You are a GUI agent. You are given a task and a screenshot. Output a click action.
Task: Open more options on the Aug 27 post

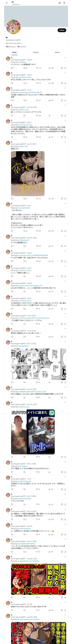point(65,58)
